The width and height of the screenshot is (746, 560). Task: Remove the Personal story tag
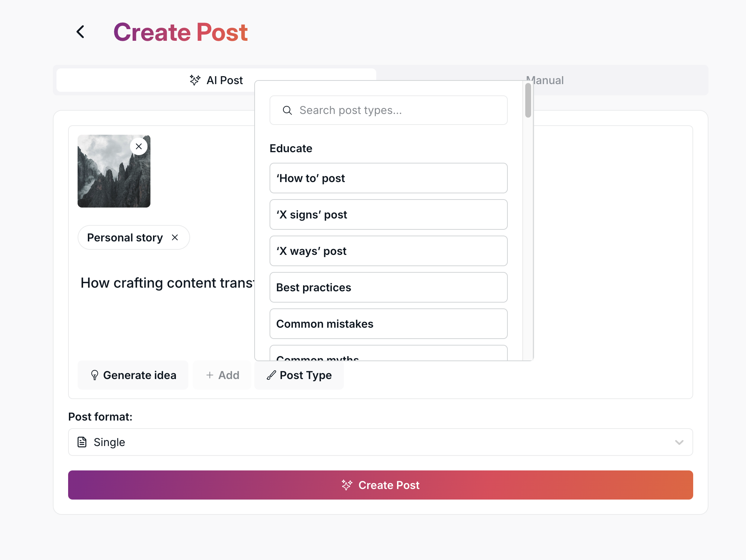click(x=175, y=237)
